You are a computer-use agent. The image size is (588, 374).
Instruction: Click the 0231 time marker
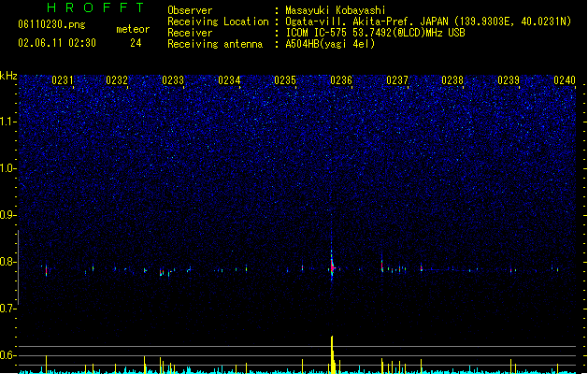[x=63, y=80]
